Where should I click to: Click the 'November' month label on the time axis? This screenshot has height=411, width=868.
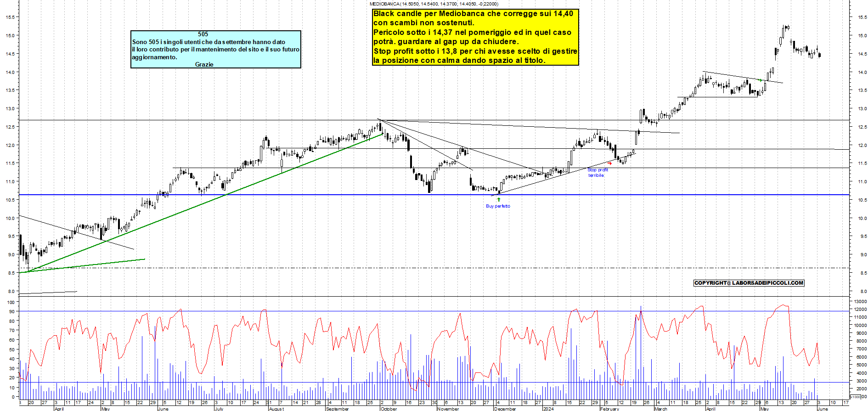(448, 409)
